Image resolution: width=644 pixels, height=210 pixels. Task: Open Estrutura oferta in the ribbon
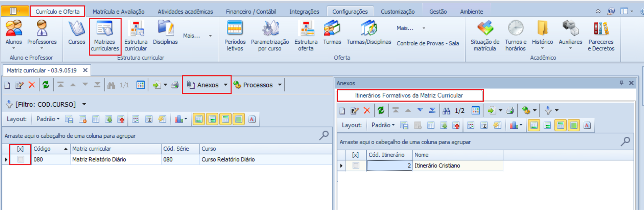[x=306, y=36]
